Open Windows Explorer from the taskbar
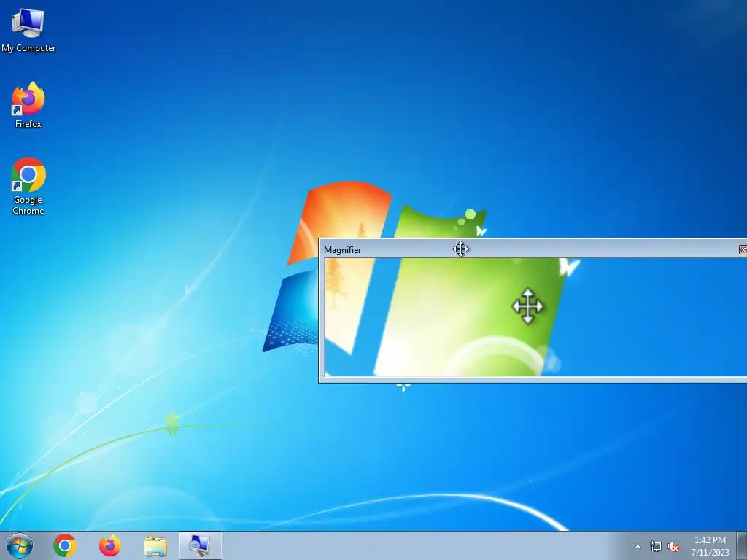This screenshot has height=560, width=747. tap(155, 545)
